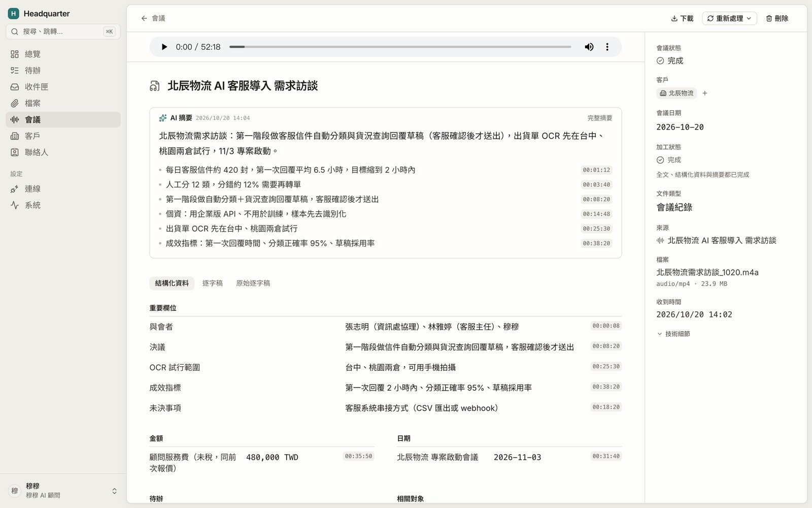Click the 搜尋、跳轉 search field
Screen dimensions: 812x508
[x=63, y=31]
